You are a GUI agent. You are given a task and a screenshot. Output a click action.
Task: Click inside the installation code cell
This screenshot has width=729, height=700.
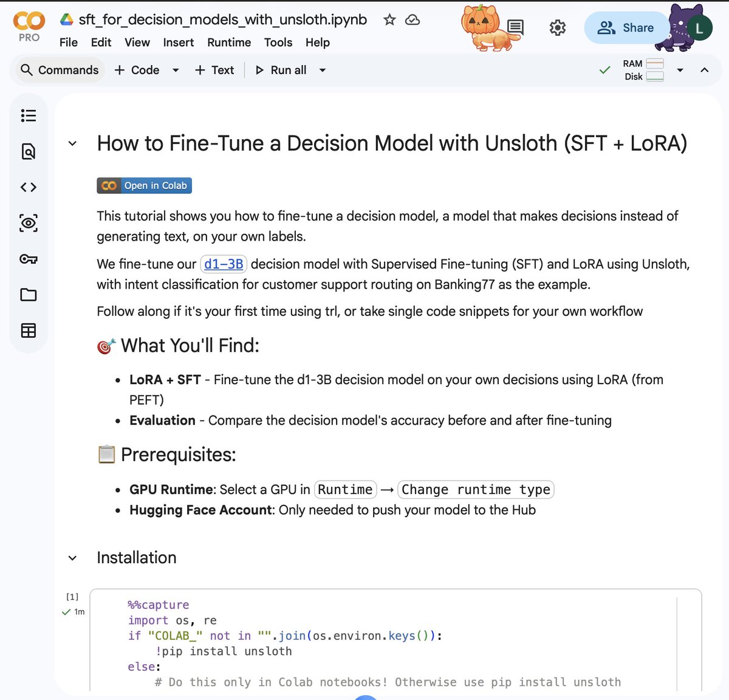(x=395, y=640)
